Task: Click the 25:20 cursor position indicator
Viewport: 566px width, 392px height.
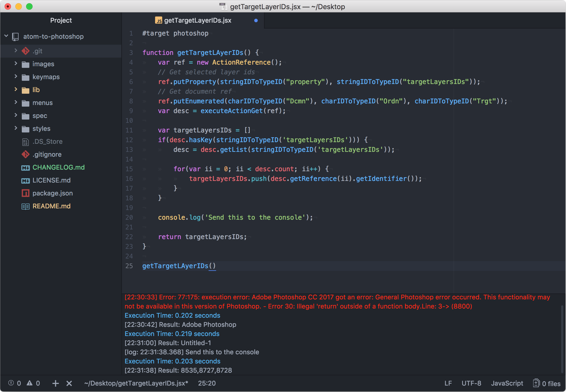Action: pyautogui.click(x=207, y=383)
